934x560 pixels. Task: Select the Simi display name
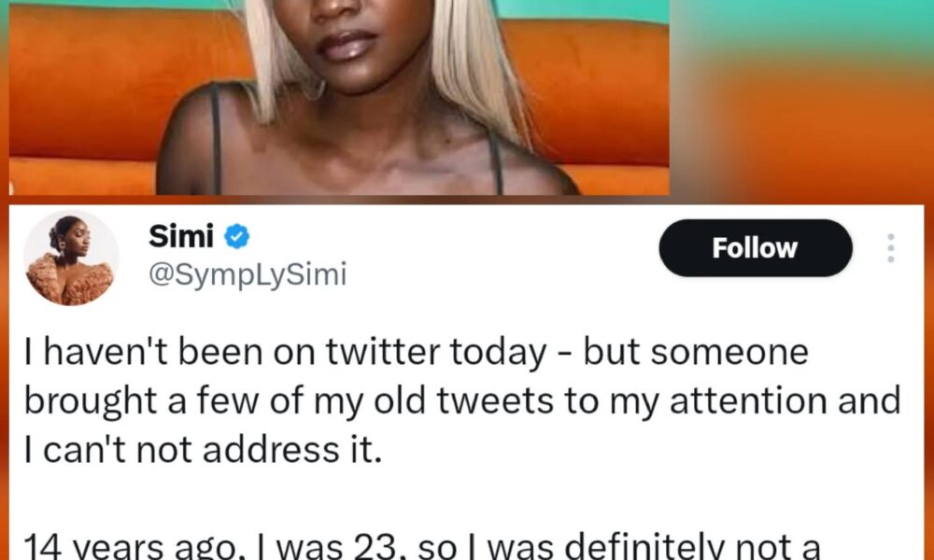[181, 237]
